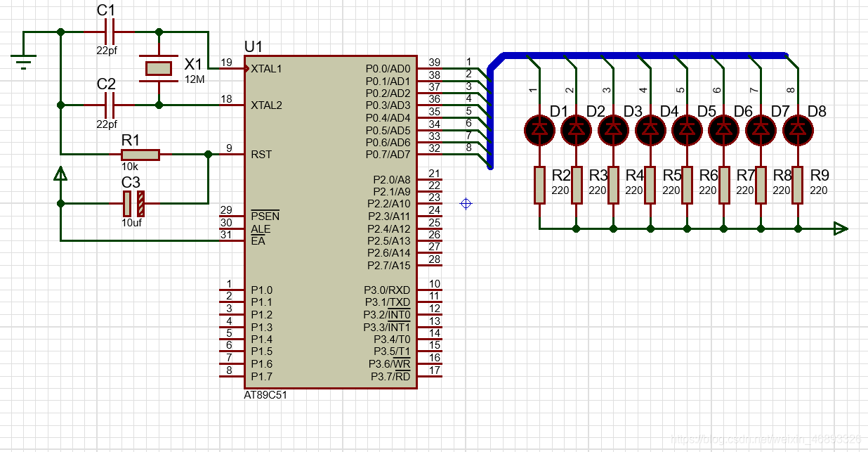868x452 pixels.
Task: Select the ground symbol at top left
Action: coord(23,63)
